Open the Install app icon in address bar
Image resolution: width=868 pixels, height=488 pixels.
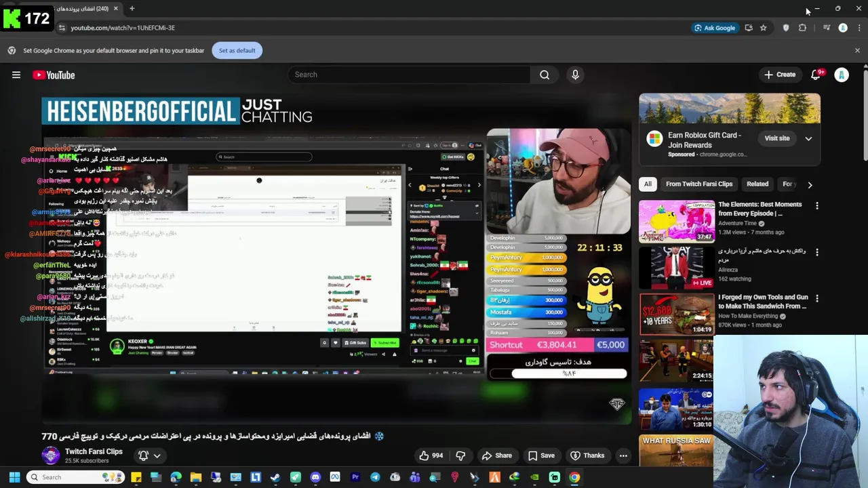pyautogui.click(x=749, y=28)
